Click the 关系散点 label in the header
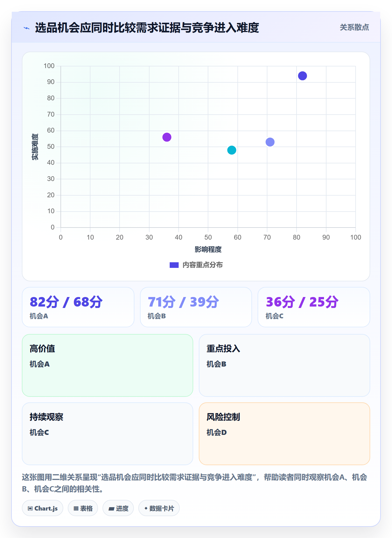The width and height of the screenshot is (392, 538). tap(354, 27)
